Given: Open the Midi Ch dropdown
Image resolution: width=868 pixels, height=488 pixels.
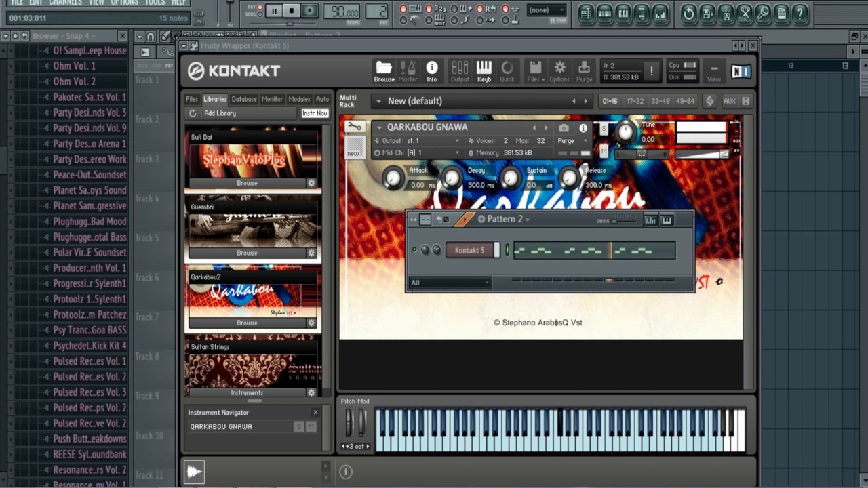Looking at the screenshot, I should click(x=417, y=153).
